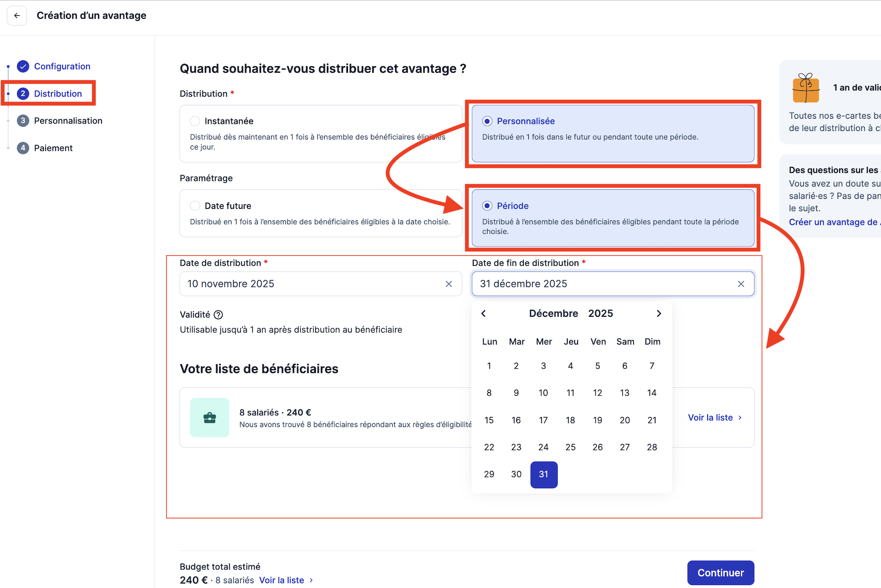Select the Date future radio option

click(195, 206)
